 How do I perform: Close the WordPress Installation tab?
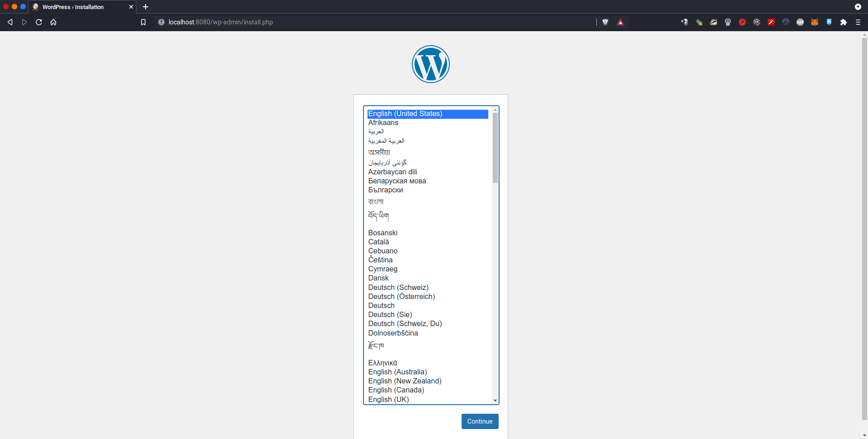131,7
